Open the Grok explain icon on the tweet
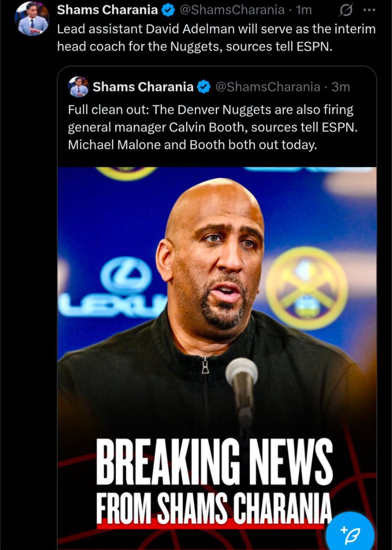The image size is (392, 550). 347,10
